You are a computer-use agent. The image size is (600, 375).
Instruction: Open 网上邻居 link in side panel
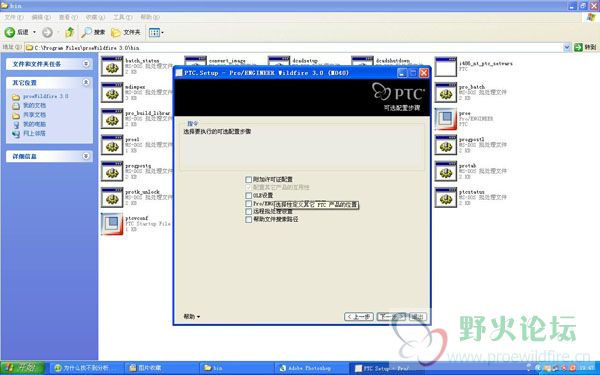coord(34,134)
